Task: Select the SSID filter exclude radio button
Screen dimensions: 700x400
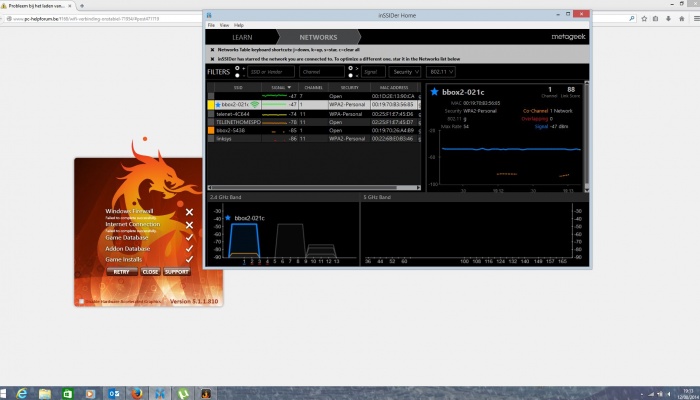Action: (x=237, y=75)
